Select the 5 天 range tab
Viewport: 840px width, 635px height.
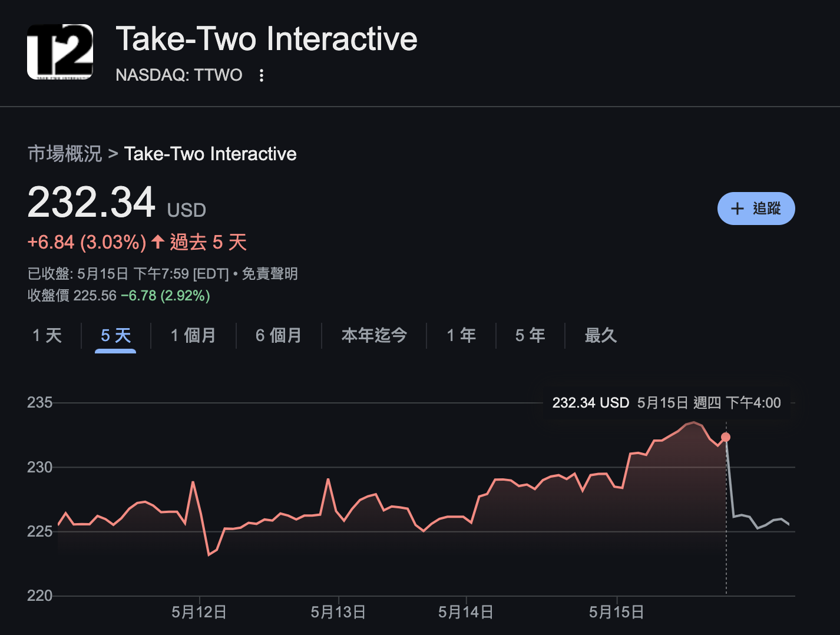(115, 336)
